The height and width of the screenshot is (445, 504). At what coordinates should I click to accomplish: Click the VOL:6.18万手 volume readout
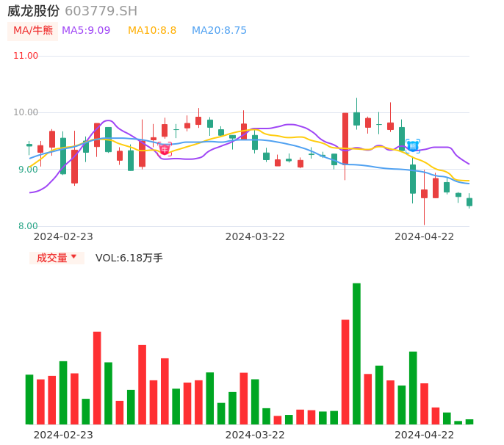(129, 258)
